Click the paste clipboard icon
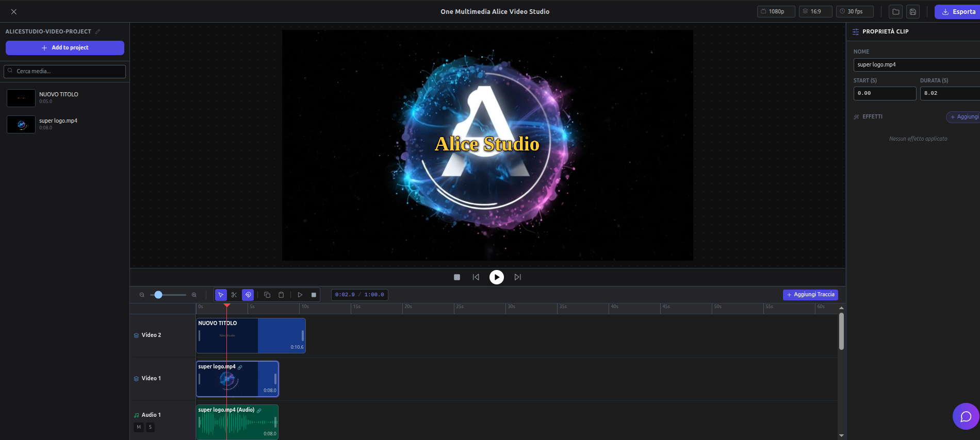 coord(281,295)
